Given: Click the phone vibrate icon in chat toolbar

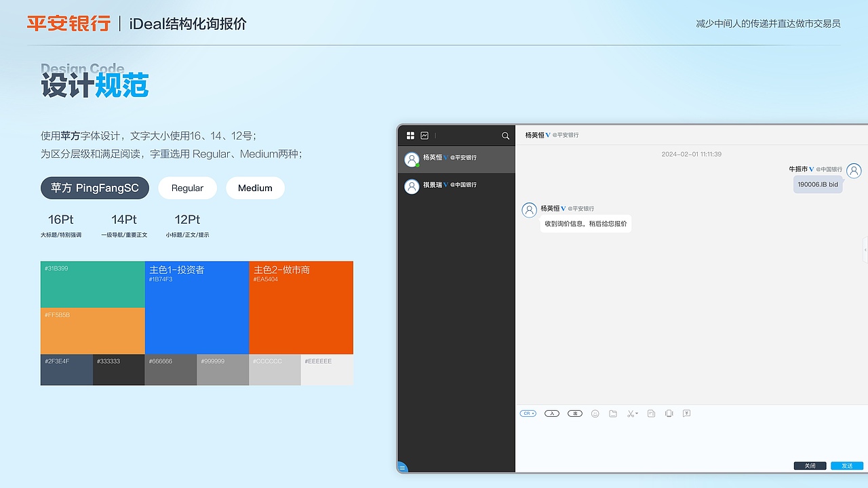Looking at the screenshot, I should (x=669, y=413).
